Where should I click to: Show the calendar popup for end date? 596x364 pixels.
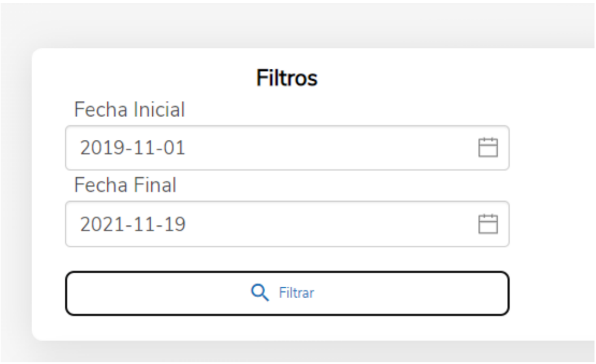click(x=488, y=224)
